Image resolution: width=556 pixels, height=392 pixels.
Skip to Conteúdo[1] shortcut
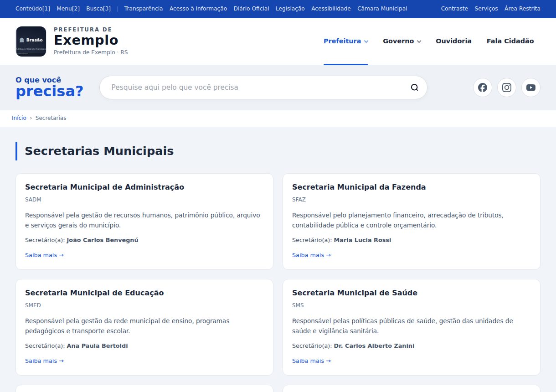pos(33,9)
